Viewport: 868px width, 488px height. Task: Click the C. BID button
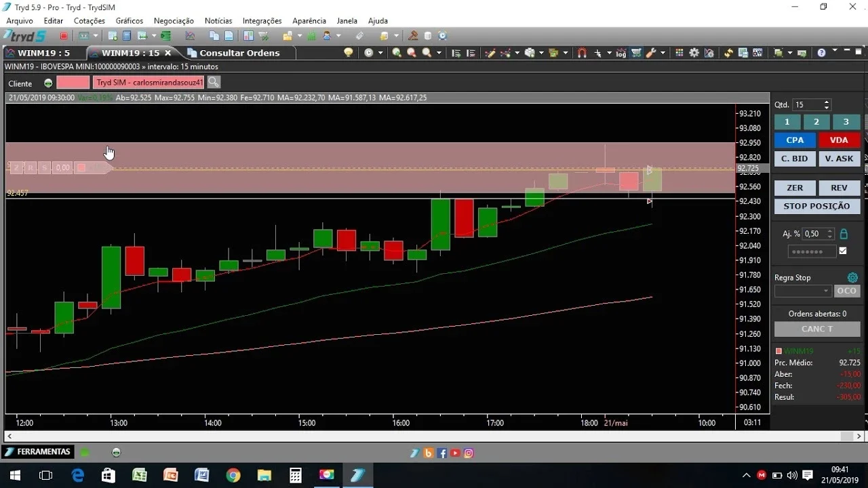click(795, 159)
